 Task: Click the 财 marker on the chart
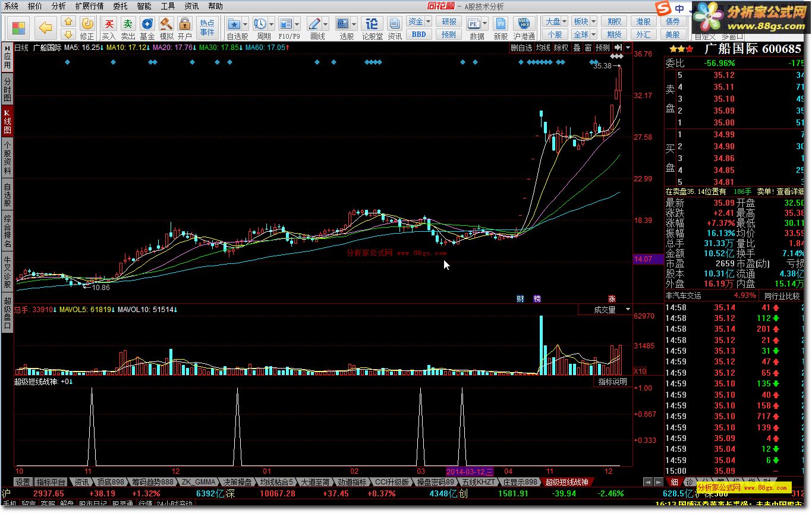coord(520,298)
